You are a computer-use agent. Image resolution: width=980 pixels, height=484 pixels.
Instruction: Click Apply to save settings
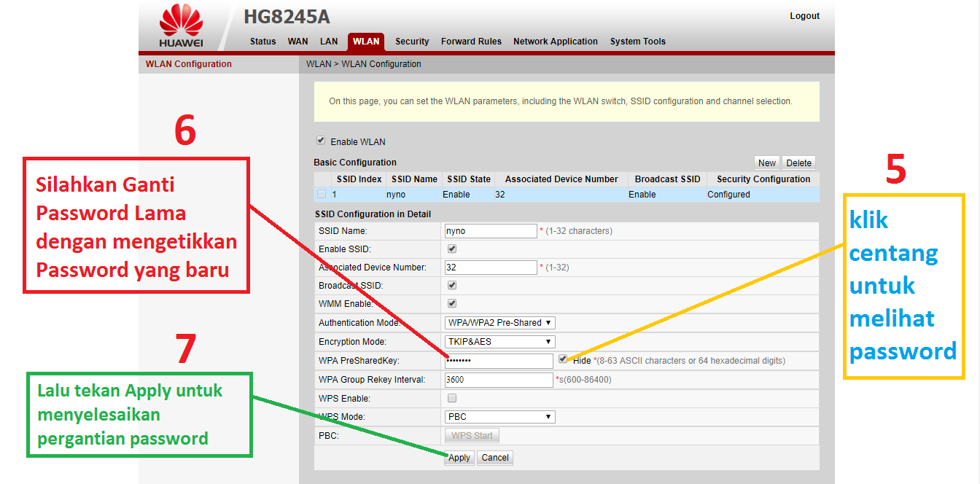[459, 458]
